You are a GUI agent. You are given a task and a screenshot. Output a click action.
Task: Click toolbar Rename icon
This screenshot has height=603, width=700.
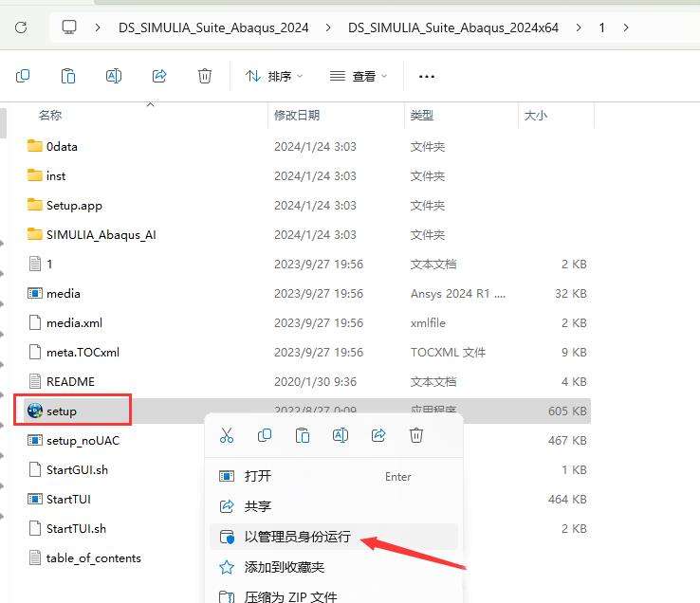pyautogui.click(x=114, y=76)
